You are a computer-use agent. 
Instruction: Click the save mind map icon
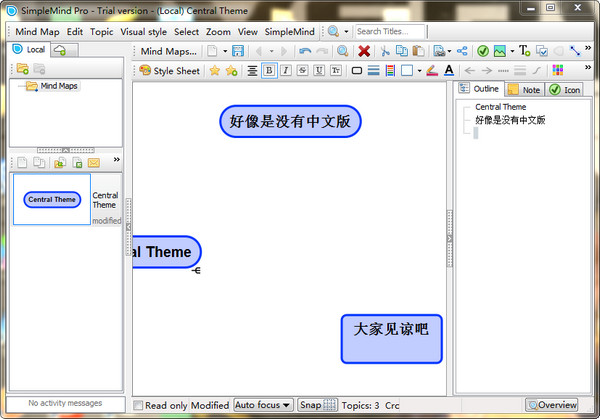point(238,51)
